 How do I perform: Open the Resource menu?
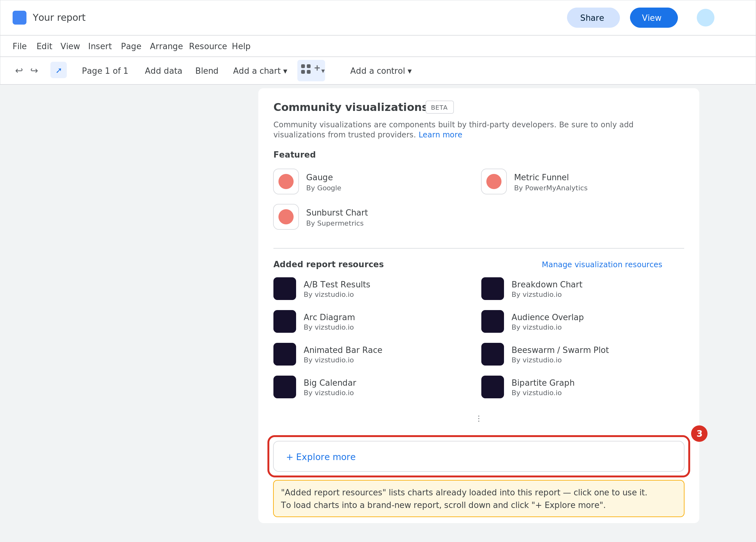pyautogui.click(x=208, y=46)
